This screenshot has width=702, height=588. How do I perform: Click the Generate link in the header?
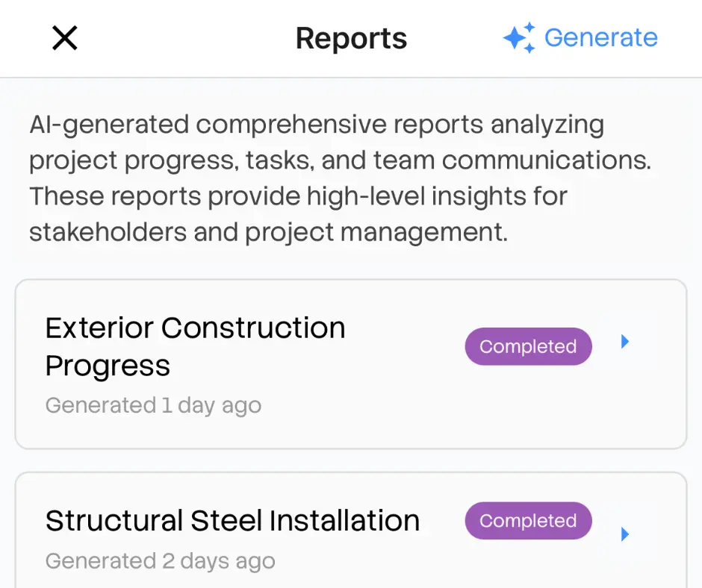601,37
